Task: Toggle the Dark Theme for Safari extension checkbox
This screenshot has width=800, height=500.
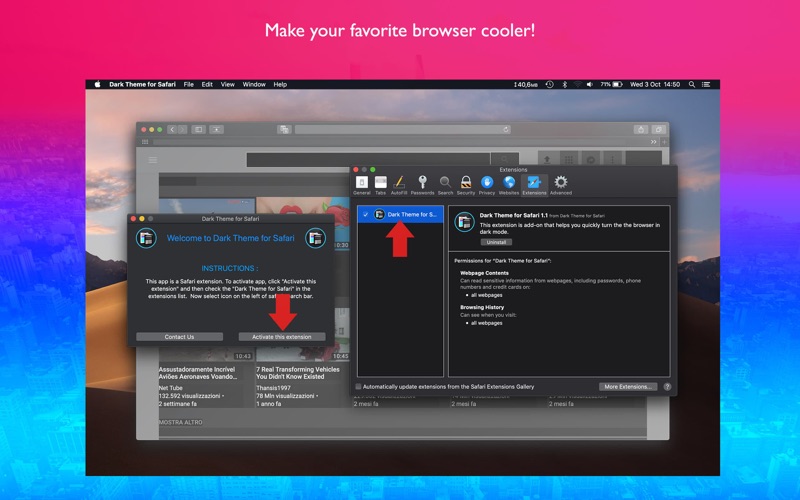Action: point(365,214)
